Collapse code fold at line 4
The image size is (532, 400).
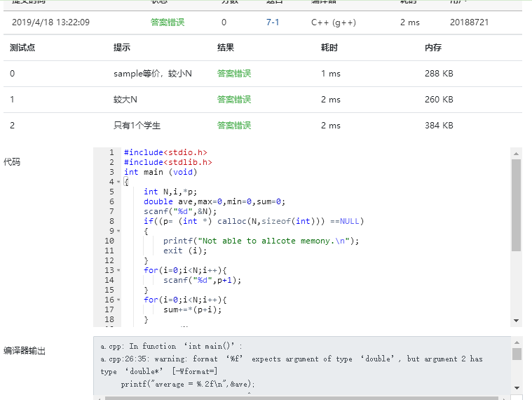[118, 182]
